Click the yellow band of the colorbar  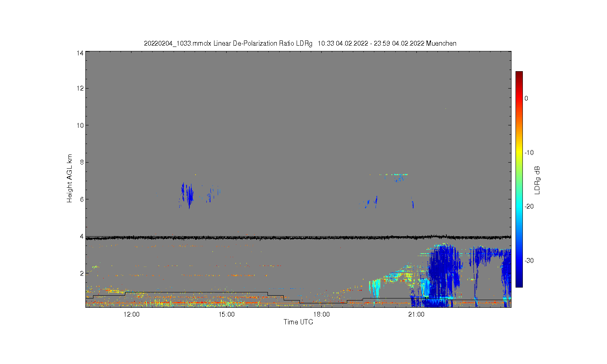click(x=519, y=152)
